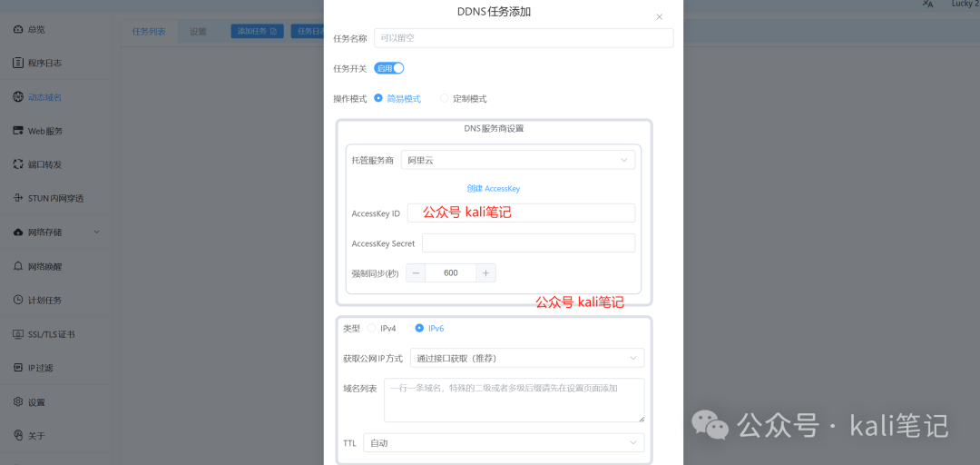The height and width of the screenshot is (465, 980).
Task: Open the 托管服务商 阿里云 dropdown
Action: point(517,160)
